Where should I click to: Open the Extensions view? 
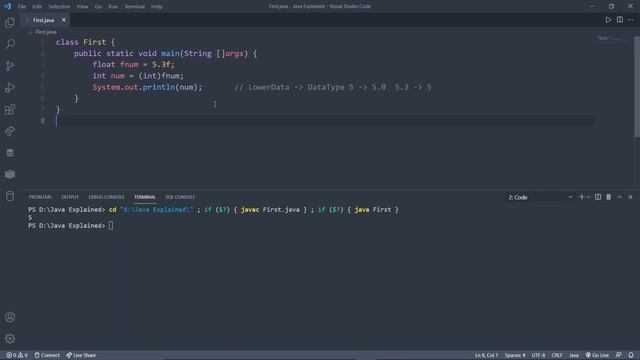point(10,109)
